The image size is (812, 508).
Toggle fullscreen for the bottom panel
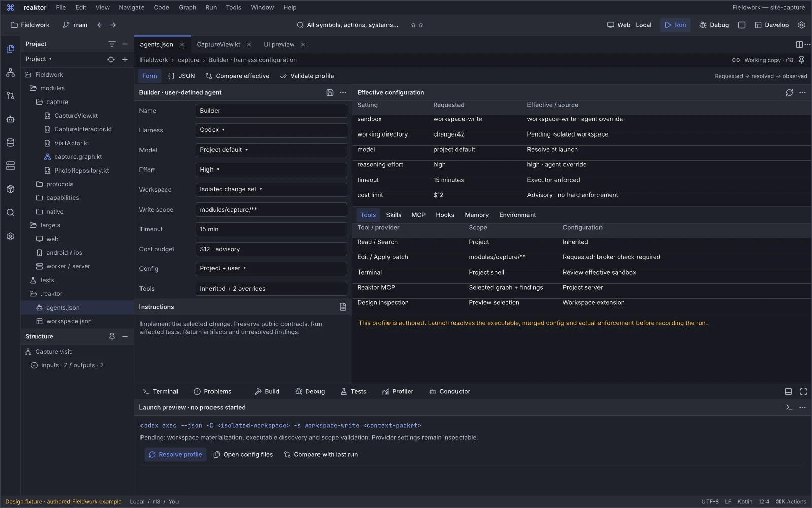click(x=803, y=391)
